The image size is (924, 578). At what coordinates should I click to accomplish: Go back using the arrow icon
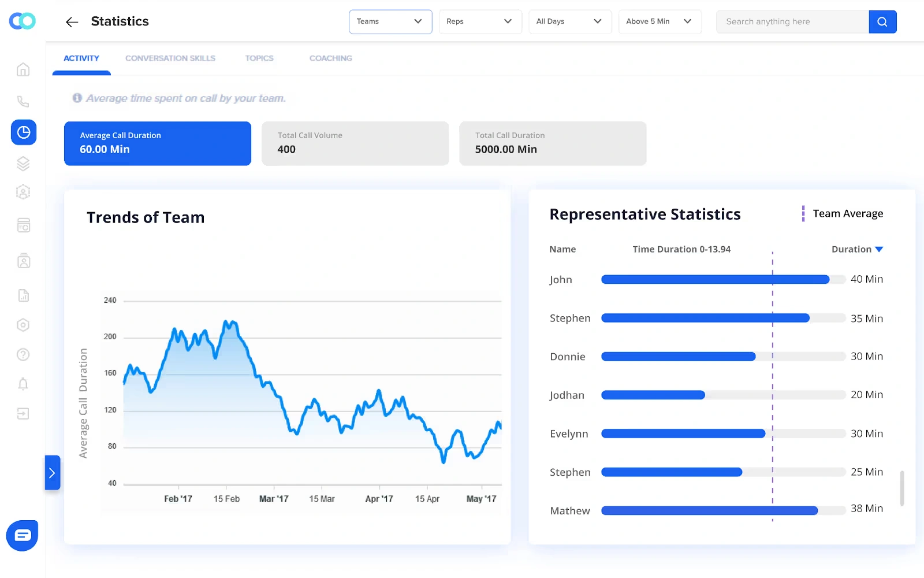[x=72, y=22]
